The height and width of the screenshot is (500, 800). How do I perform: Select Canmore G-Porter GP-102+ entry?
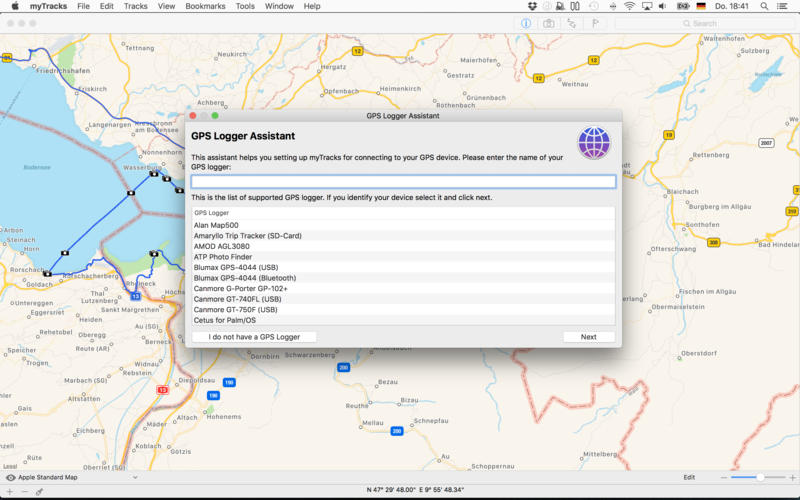tap(403, 288)
